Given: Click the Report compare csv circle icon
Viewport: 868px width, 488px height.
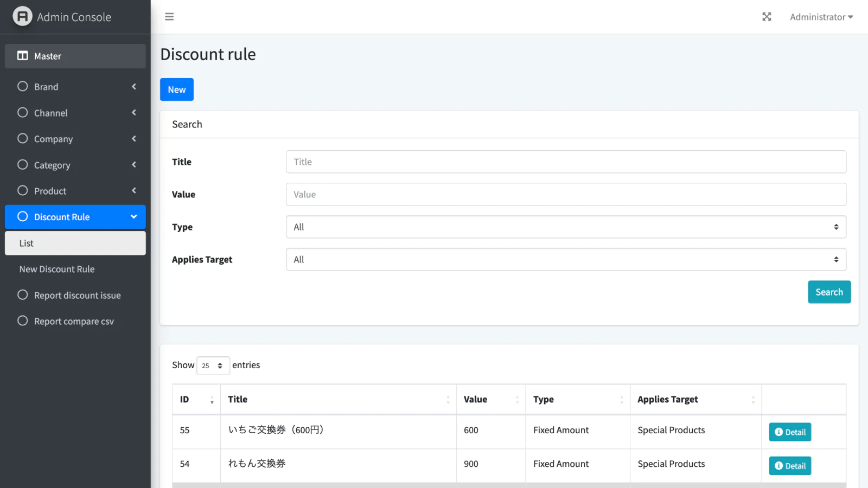Looking at the screenshot, I should click(22, 320).
